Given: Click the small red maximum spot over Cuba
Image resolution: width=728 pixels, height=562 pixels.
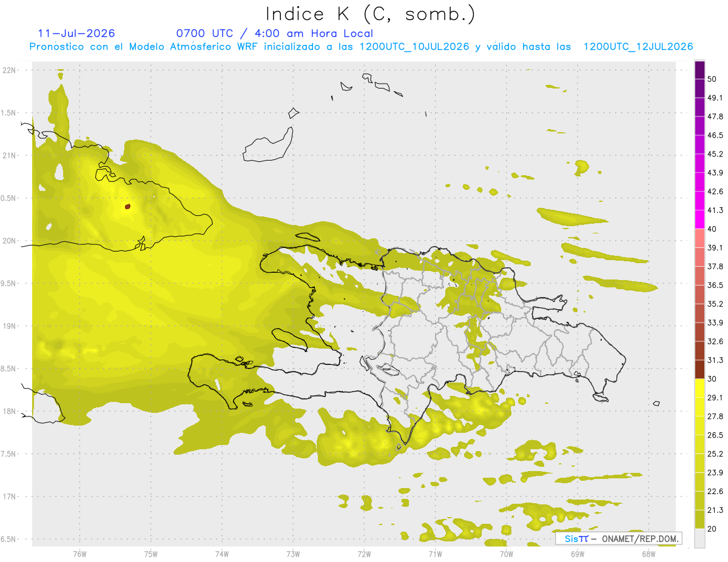Looking at the screenshot, I should coord(127,207).
